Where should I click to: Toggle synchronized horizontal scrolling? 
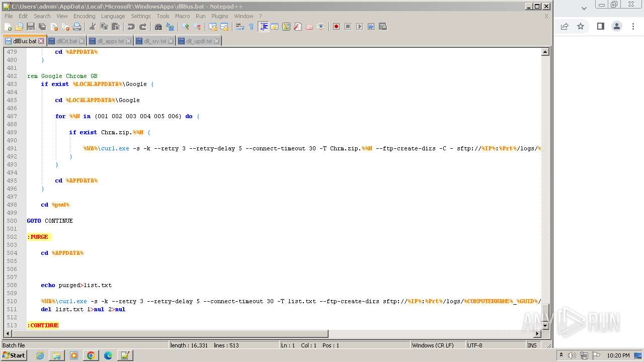pos(224,27)
